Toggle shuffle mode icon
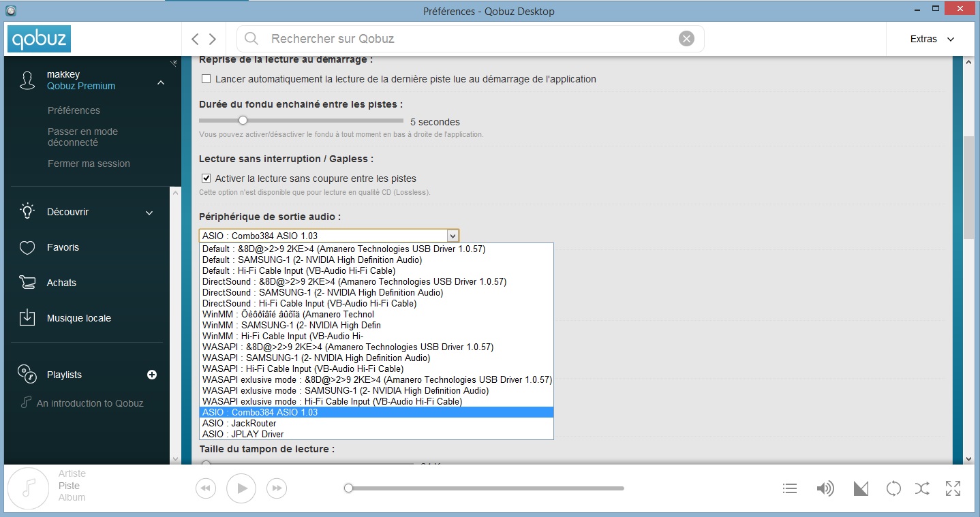980x517 pixels. pyautogui.click(x=922, y=488)
